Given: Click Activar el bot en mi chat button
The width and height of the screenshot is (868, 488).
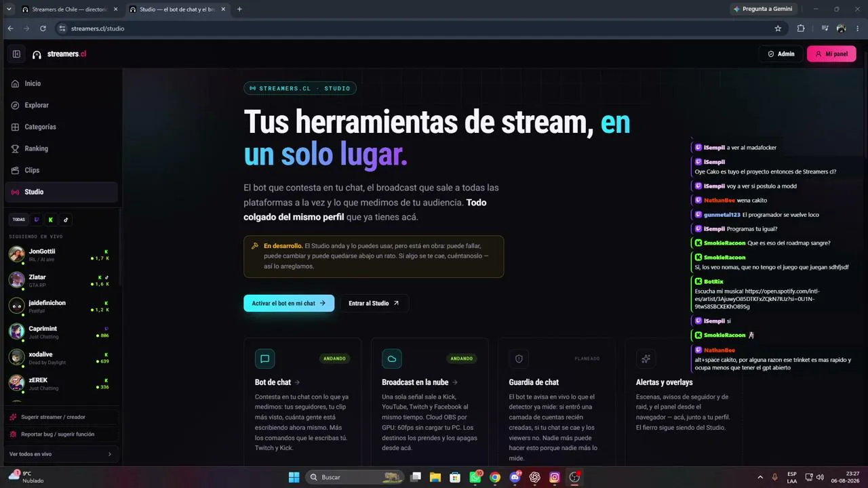Looking at the screenshot, I should (x=289, y=303).
